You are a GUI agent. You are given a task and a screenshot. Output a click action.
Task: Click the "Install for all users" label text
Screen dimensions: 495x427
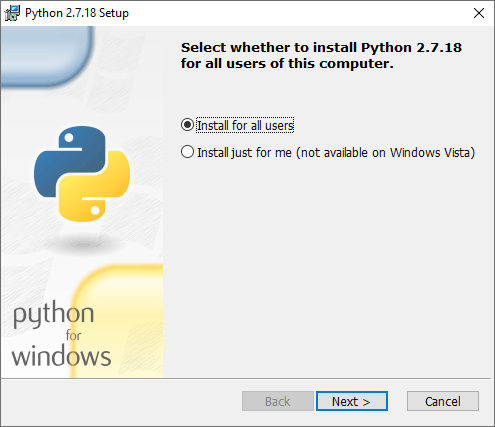245,126
